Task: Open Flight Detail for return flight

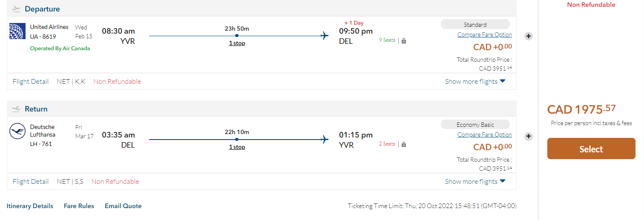Action: coord(31,181)
